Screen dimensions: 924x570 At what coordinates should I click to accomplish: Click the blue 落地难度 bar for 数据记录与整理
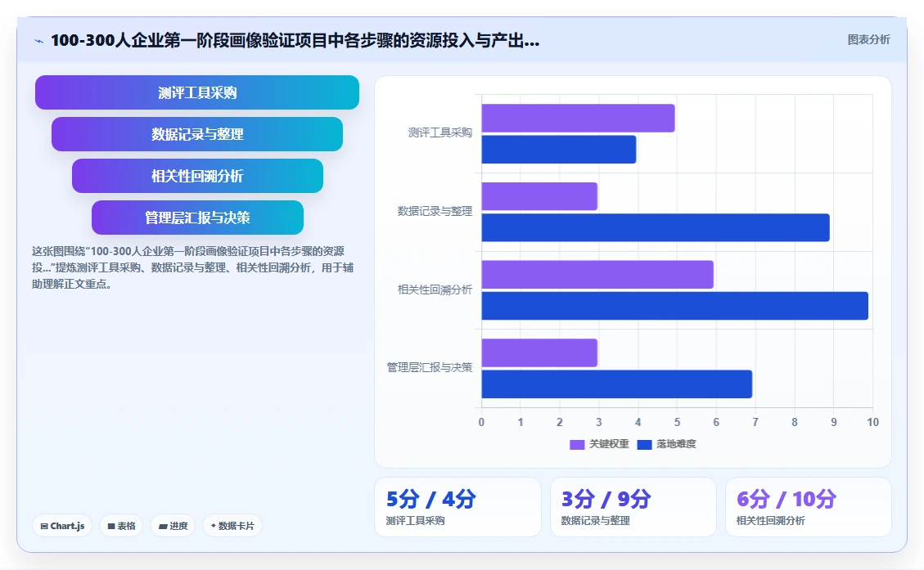pos(656,227)
